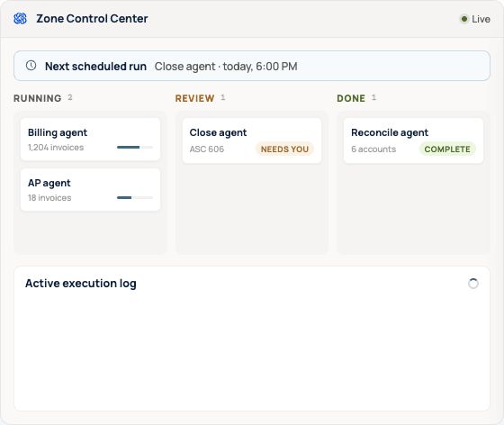504x425 pixels.
Task: Click the loading spinner in execution log
Action: [x=473, y=284]
